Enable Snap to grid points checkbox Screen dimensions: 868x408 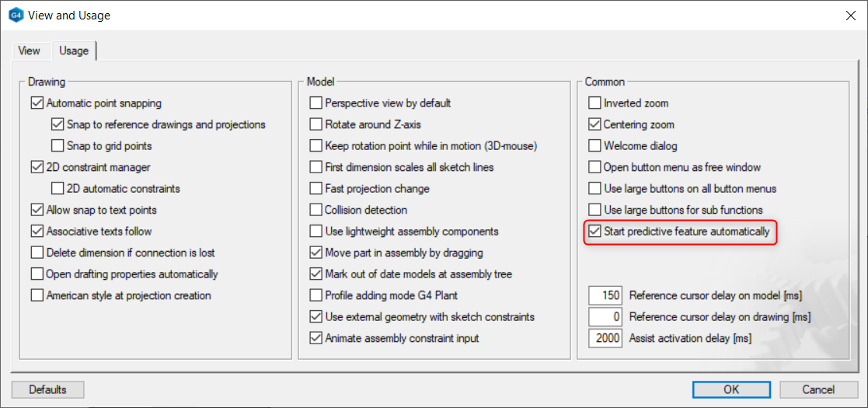pyautogui.click(x=58, y=145)
